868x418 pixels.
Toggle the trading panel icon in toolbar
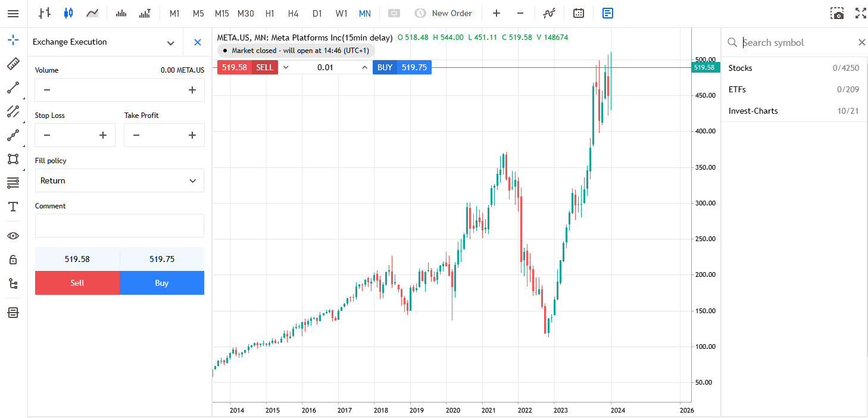click(x=607, y=13)
